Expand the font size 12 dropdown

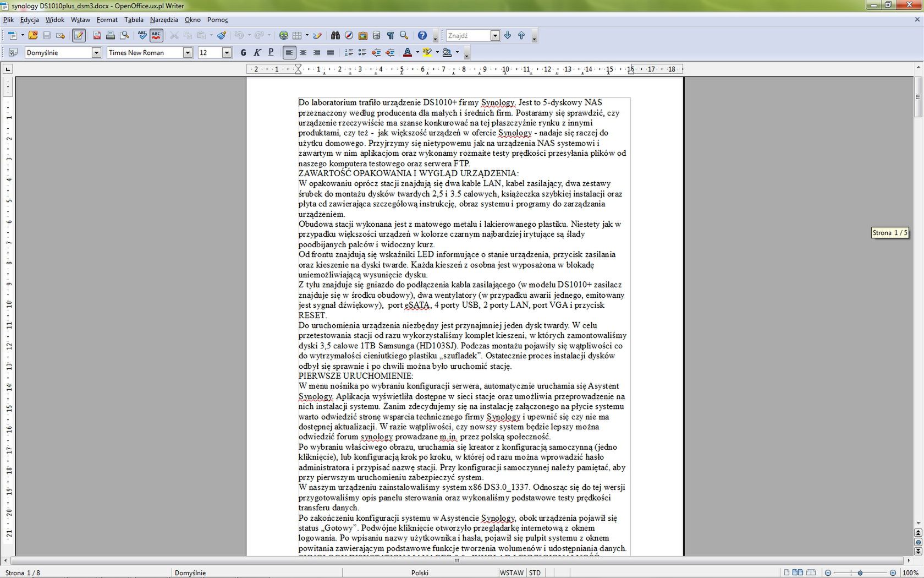[x=227, y=52]
